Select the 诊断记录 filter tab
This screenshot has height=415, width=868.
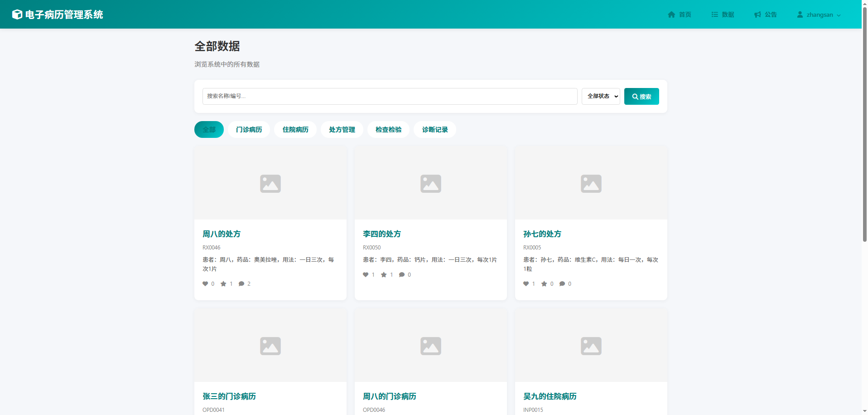pos(435,129)
